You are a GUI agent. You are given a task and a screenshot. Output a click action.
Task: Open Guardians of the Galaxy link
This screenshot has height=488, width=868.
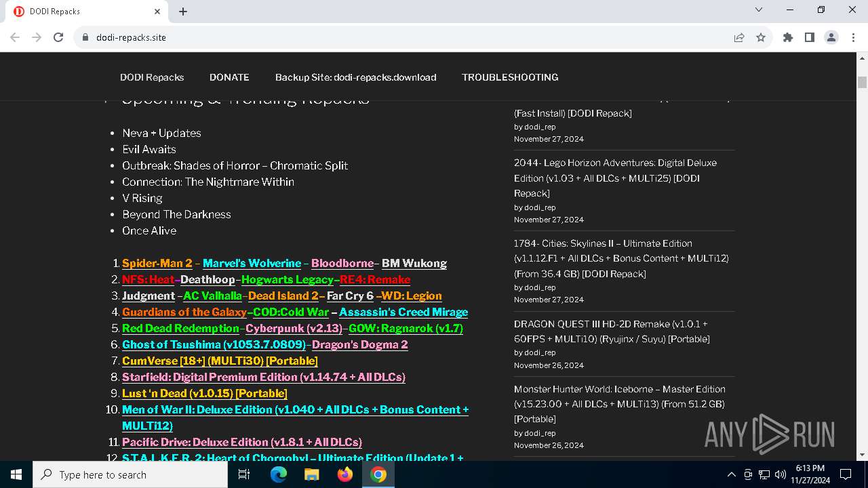click(x=184, y=312)
